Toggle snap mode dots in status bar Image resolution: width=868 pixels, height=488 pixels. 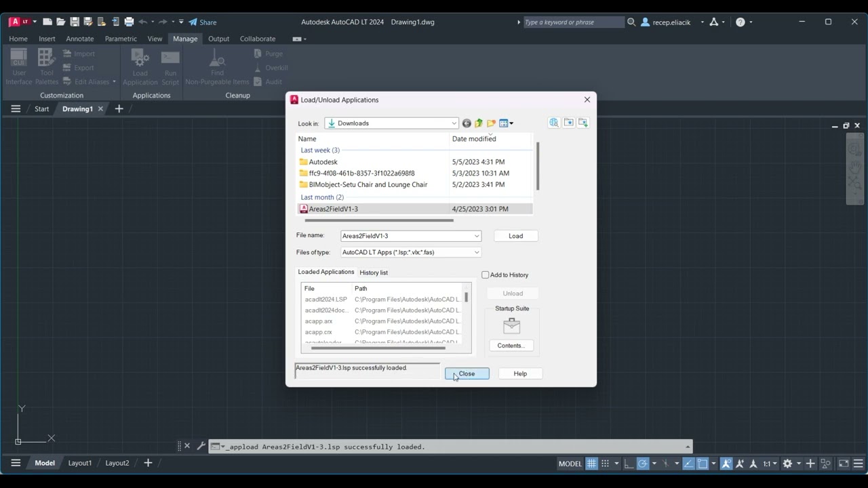coord(605,464)
